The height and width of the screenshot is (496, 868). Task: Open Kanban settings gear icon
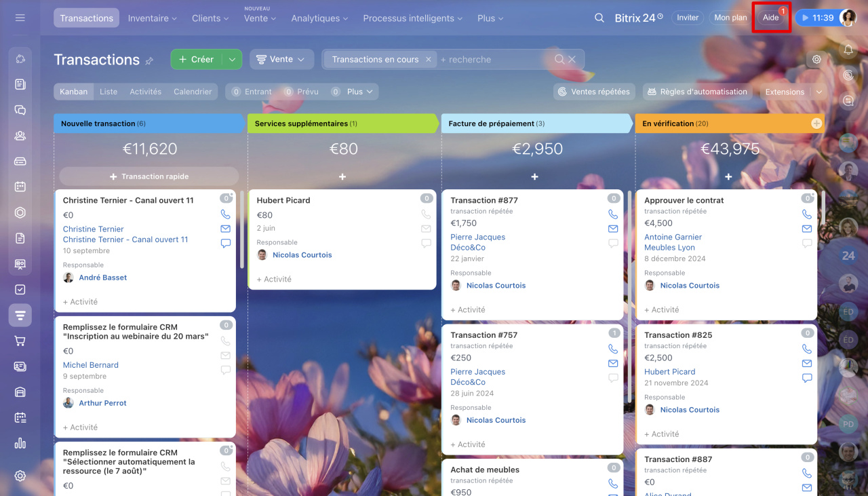816,59
